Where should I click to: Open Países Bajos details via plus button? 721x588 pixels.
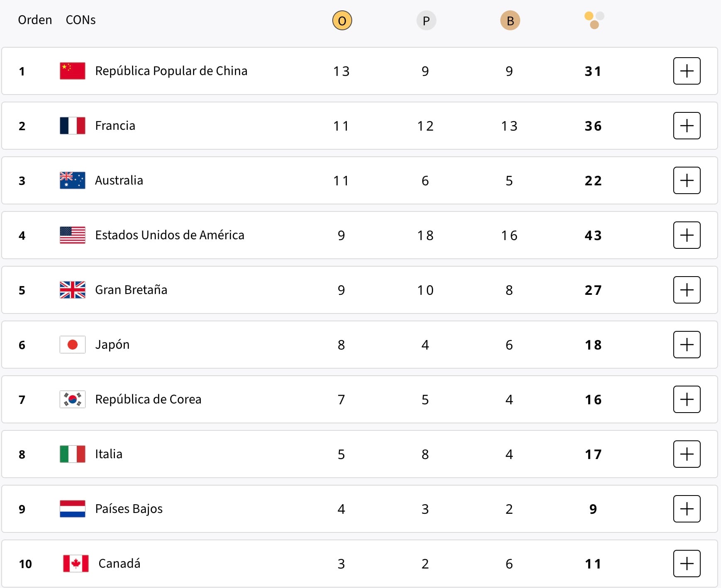687,509
